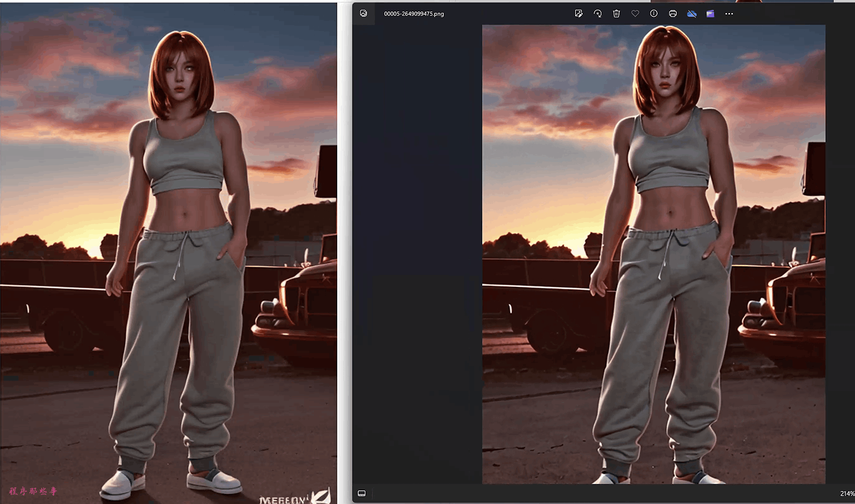
Task: Delete the photo with the trash icon
Action: (616, 14)
